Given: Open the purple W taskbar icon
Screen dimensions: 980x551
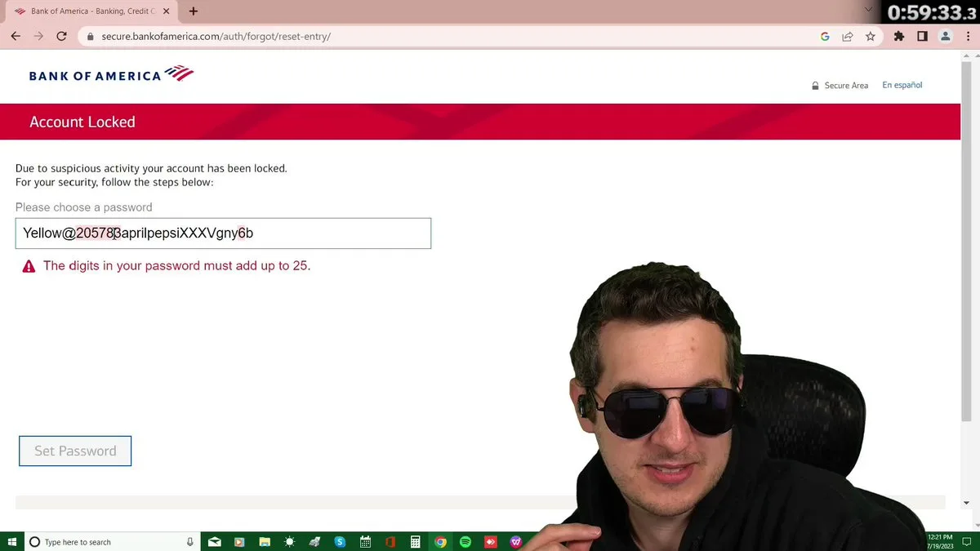Looking at the screenshot, I should point(516,542).
